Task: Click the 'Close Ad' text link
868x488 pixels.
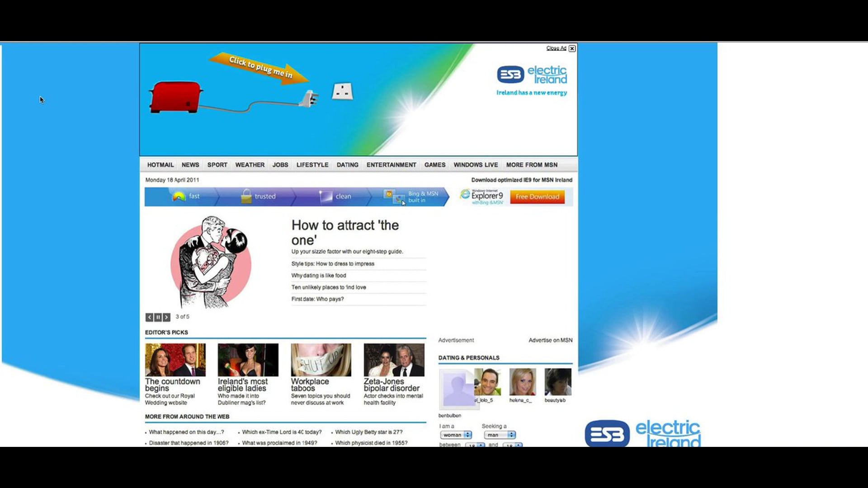Action: (x=556, y=48)
